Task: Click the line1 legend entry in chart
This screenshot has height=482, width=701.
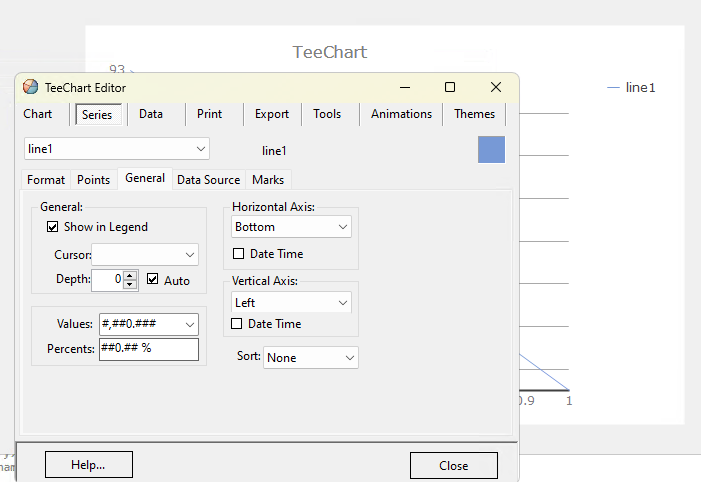Action: 631,88
